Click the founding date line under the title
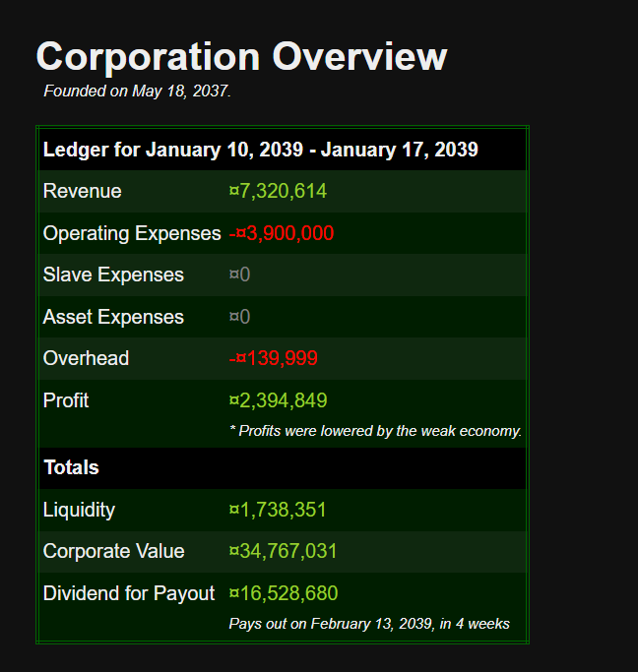The width and height of the screenshot is (638, 672). (137, 92)
